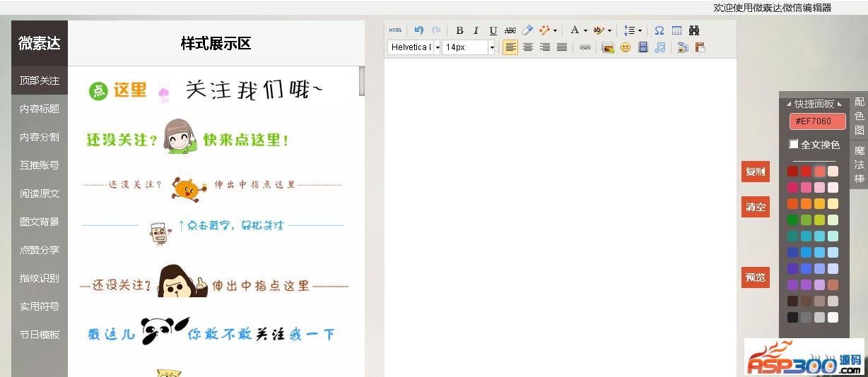The width and height of the screenshot is (868, 377).
Task: Open find and replace binoculars icon
Action: pos(693,30)
